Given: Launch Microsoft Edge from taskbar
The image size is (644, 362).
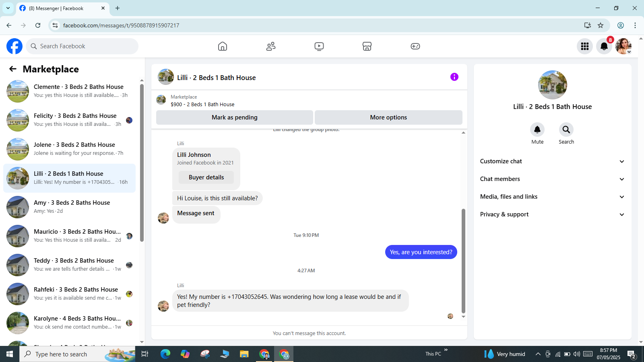Looking at the screenshot, I should [x=165, y=354].
